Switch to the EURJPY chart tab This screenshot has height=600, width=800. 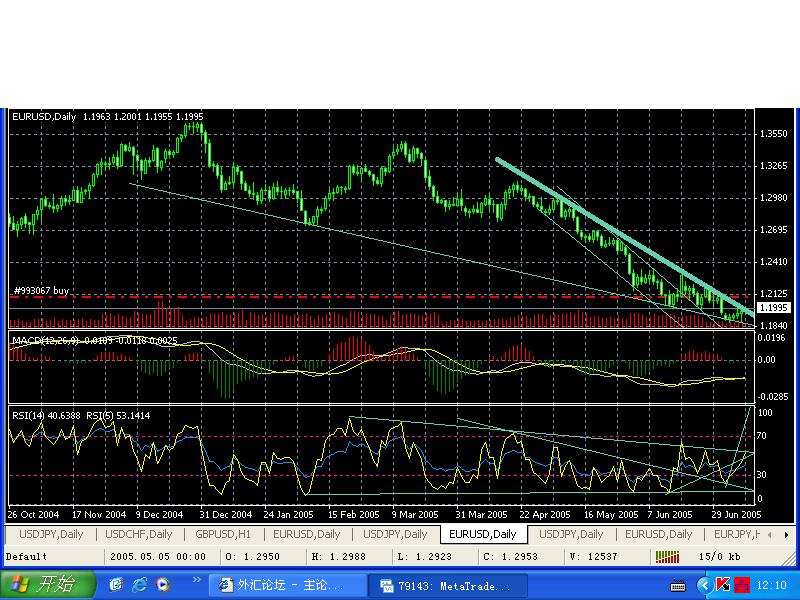[x=737, y=534]
